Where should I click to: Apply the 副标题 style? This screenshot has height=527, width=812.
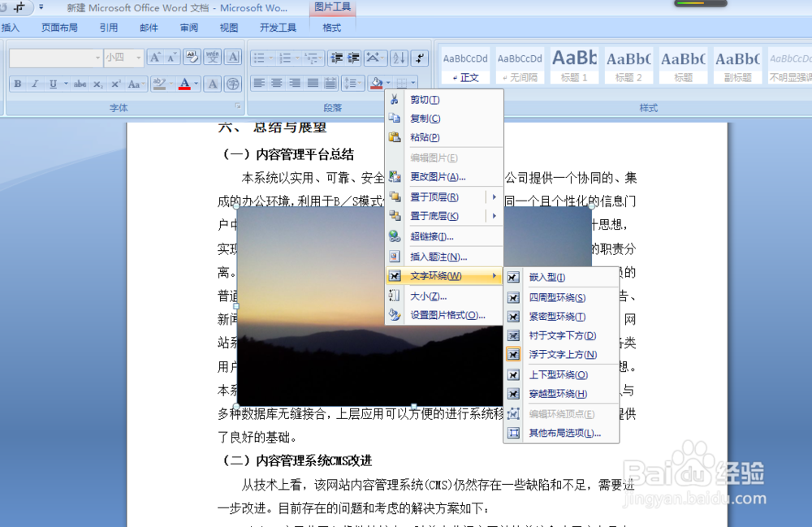click(x=737, y=65)
